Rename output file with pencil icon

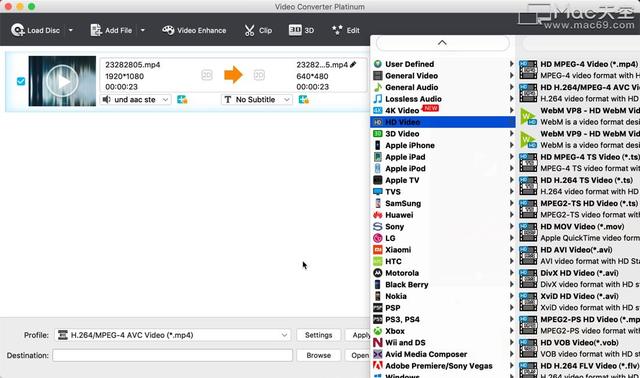click(x=353, y=64)
